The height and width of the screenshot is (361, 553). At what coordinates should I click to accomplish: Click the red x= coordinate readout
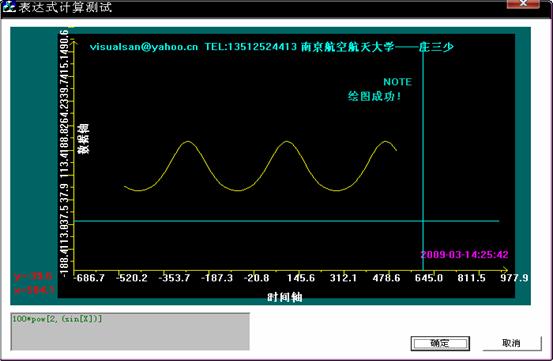pos(34,290)
